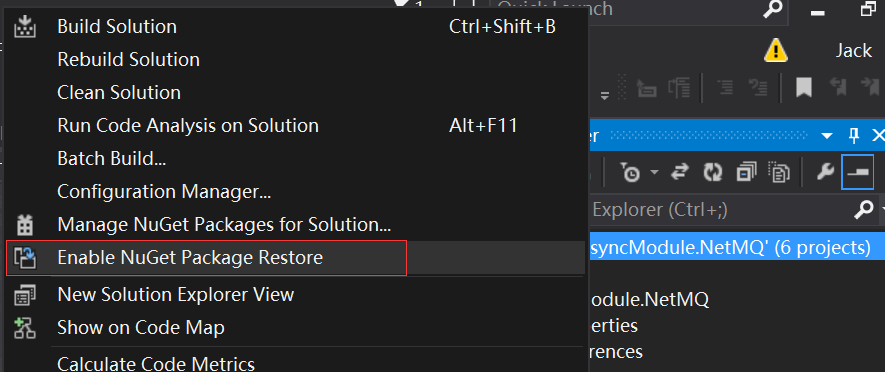Click Sync with Active Document arrows icon
This screenshot has height=372, width=885.
click(681, 172)
